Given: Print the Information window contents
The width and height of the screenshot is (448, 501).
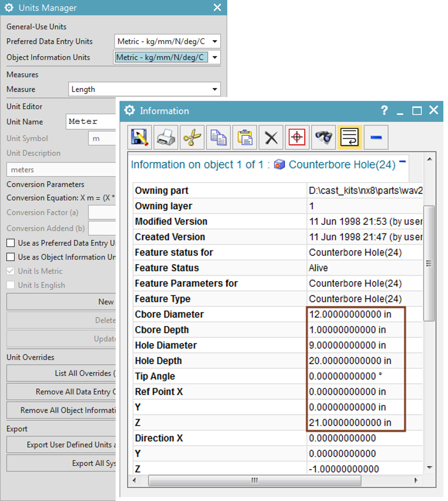Looking at the screenshot, I should click(x=166, y=138).
